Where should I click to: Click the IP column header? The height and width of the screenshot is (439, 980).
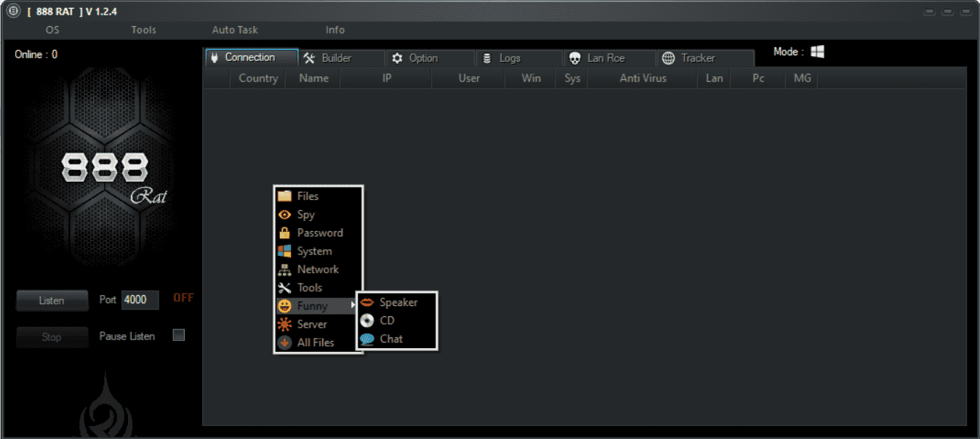tap(387, 78)
